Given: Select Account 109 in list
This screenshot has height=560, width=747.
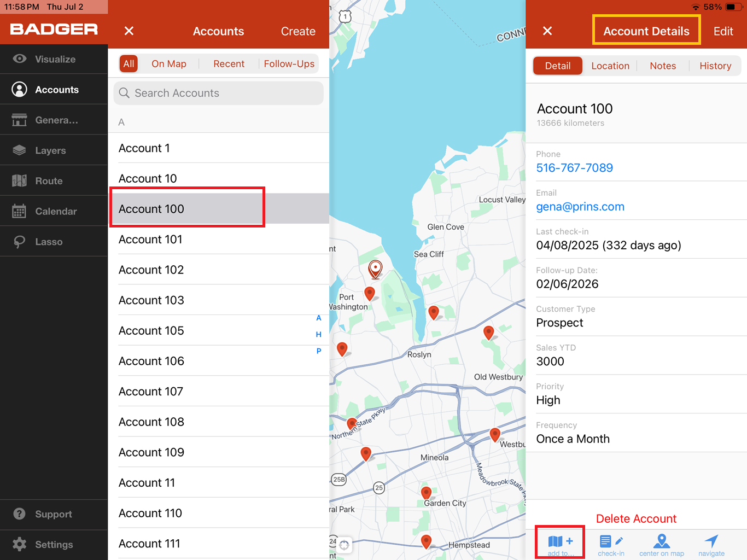Looking at the screenshot, I should click(x=219, y=452).
